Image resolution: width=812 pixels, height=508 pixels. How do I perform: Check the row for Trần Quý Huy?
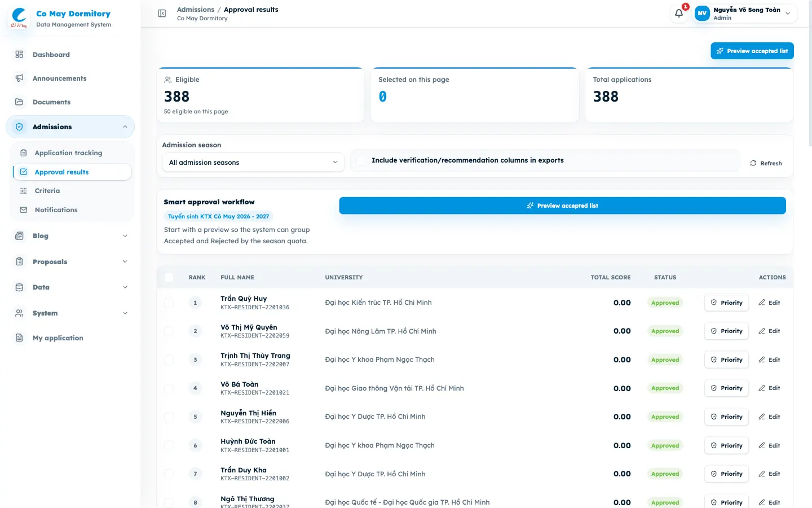tap(169, 303)
